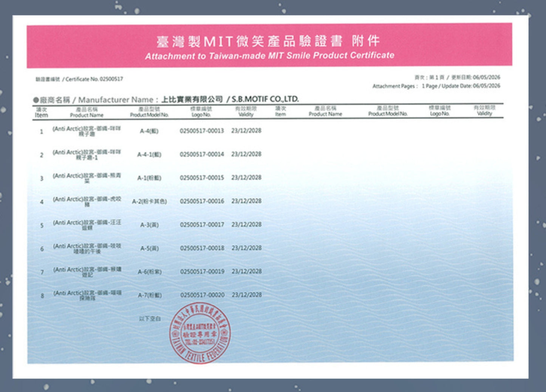Select logo number 02500517-00013
Viewport: 546px width, 392px height.
click(202, 131)
